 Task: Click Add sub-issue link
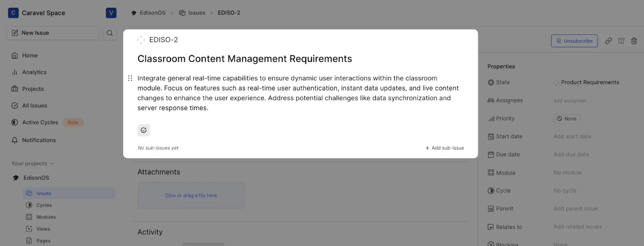(x=444, y=148)
